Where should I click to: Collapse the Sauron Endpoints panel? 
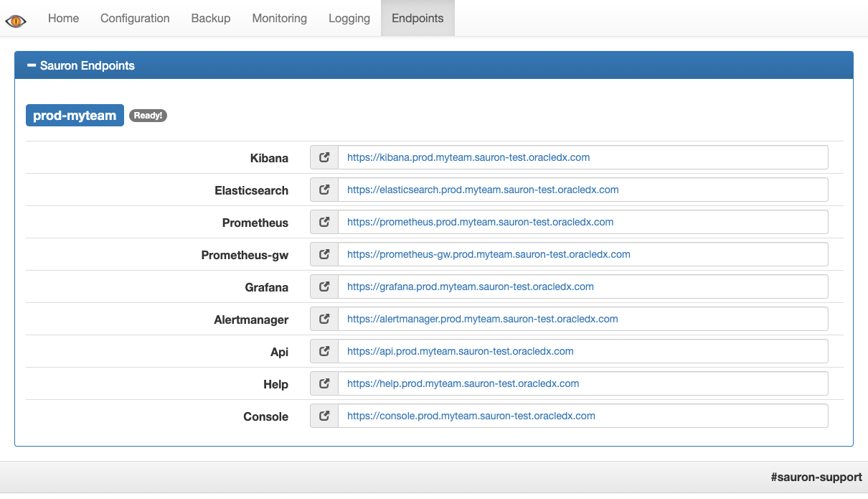(31, 65)
